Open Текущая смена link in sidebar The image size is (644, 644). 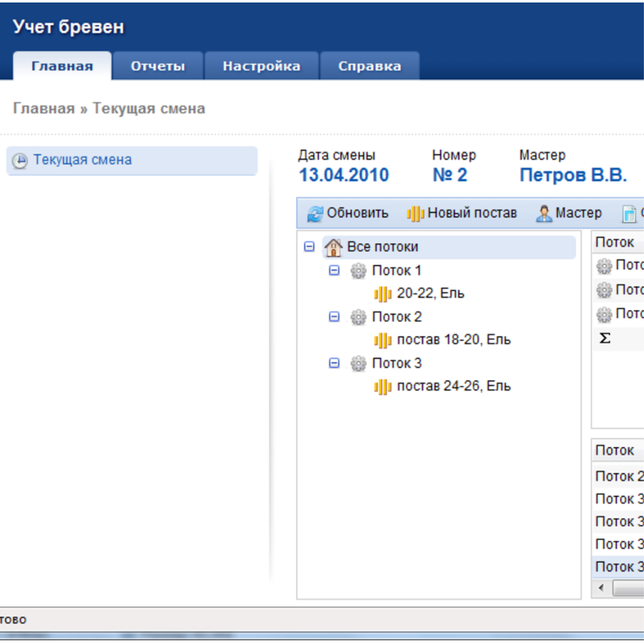coord(82,160)
